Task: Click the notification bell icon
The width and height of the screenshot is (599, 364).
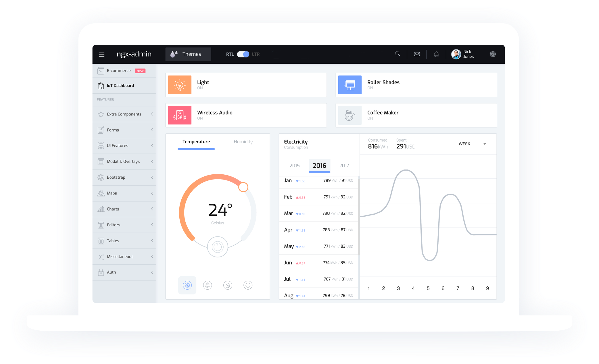Action: [436, 54]
